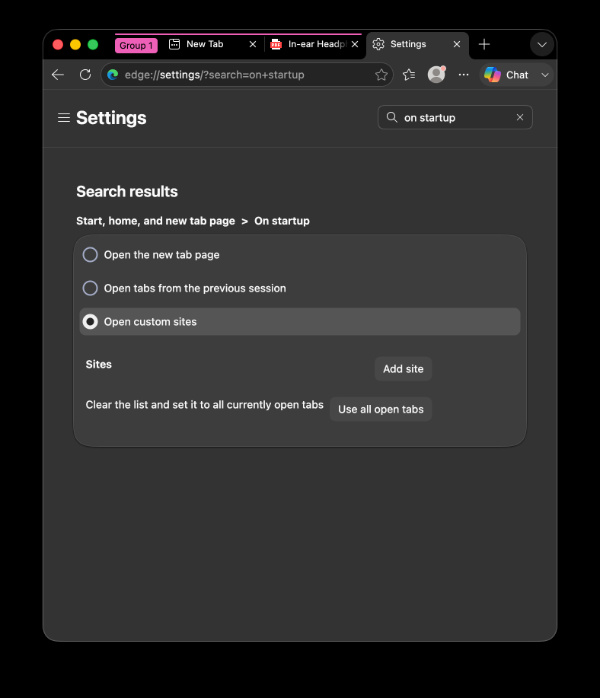Click the New Tab page icon
This screenshot has width=600, height=698.
tap(174, 44)
